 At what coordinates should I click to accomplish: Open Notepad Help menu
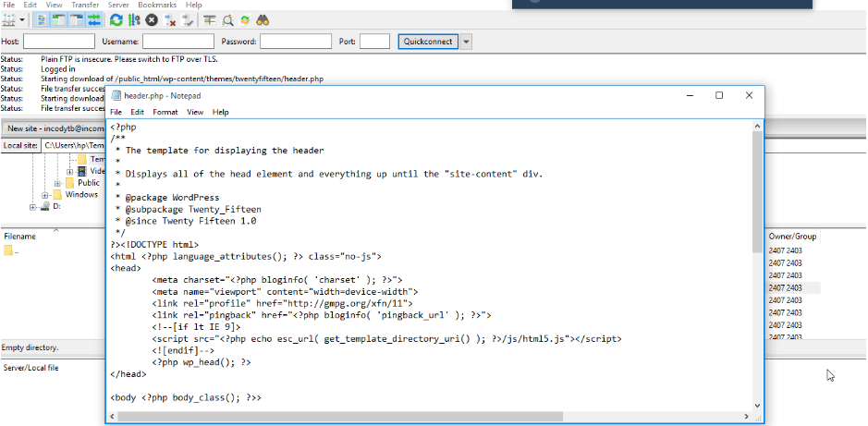pyautogui.click(x=220, y=112)
